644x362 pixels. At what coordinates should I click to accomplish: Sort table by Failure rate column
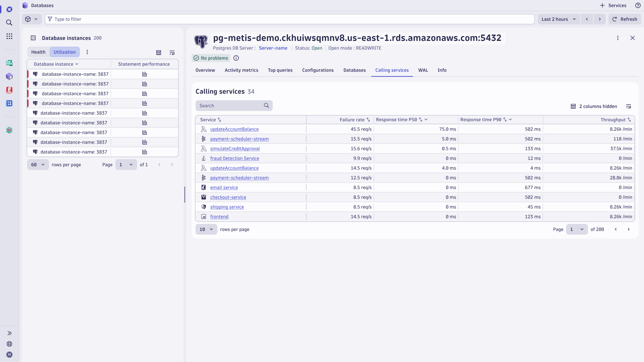[355, 120]
